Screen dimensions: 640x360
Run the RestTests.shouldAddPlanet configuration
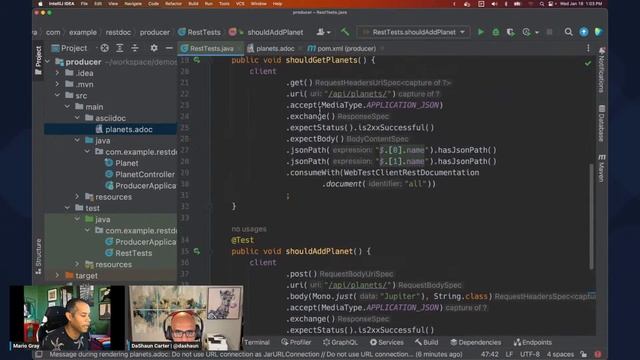481,32
